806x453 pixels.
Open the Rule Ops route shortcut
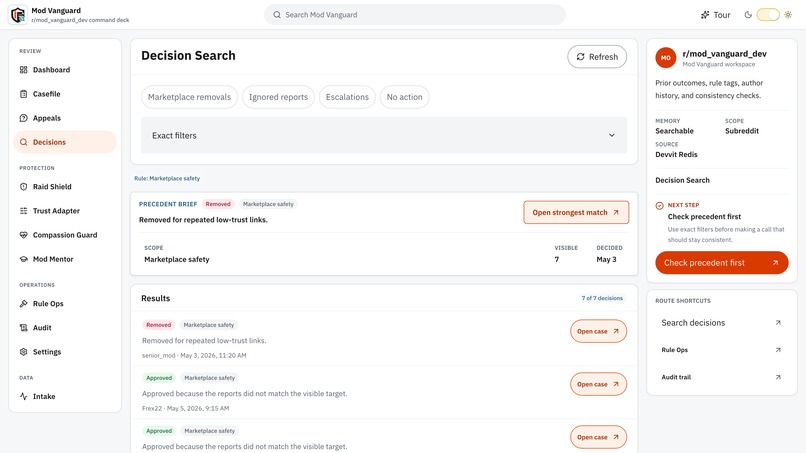[x=722, y=350]
